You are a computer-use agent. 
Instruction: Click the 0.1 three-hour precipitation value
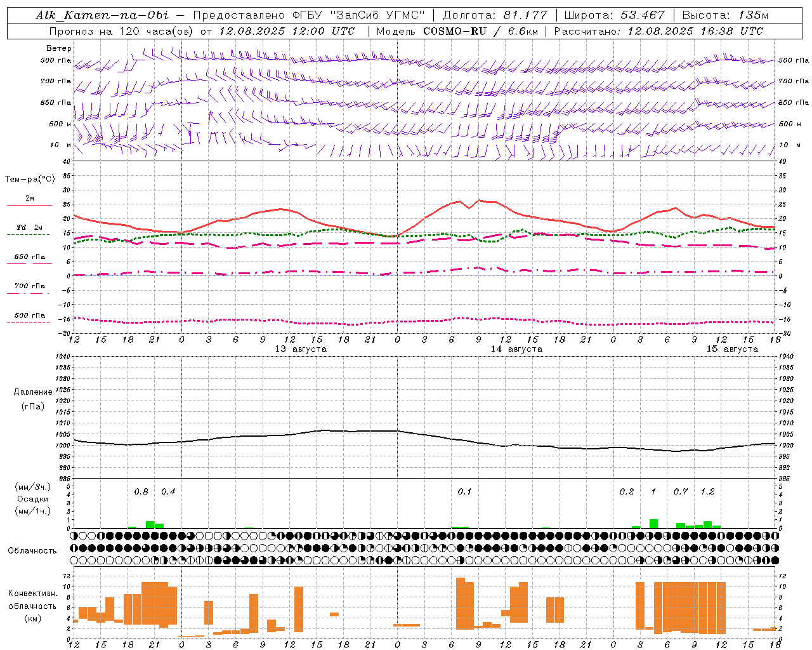click(464, 492)
